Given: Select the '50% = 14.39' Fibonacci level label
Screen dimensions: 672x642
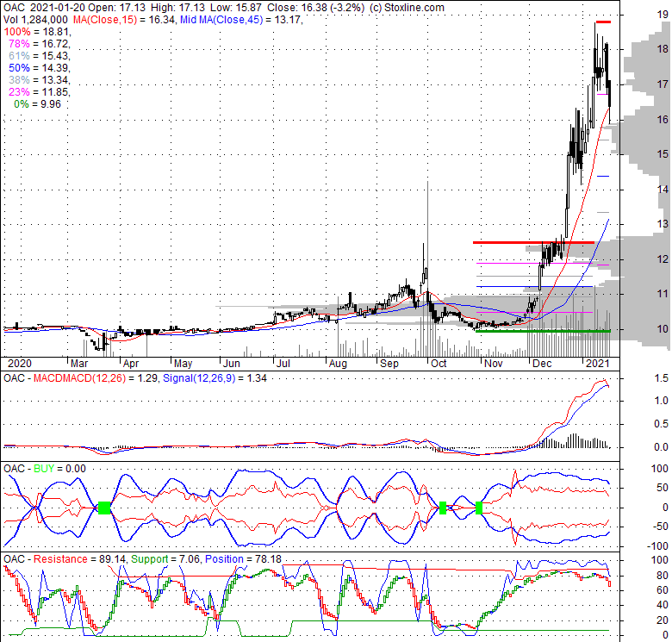Looking at the screenshot, I should tap(39, 68).
